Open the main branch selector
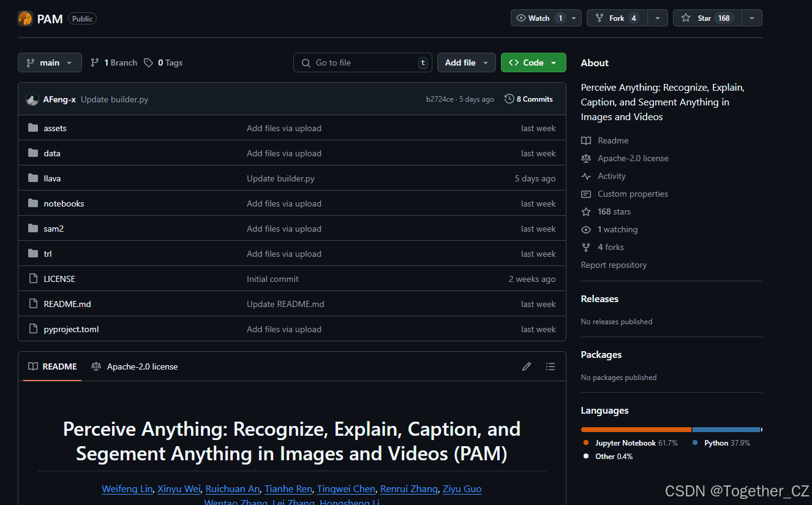Viewport: 812px width, 505px height. click(50, 62)
